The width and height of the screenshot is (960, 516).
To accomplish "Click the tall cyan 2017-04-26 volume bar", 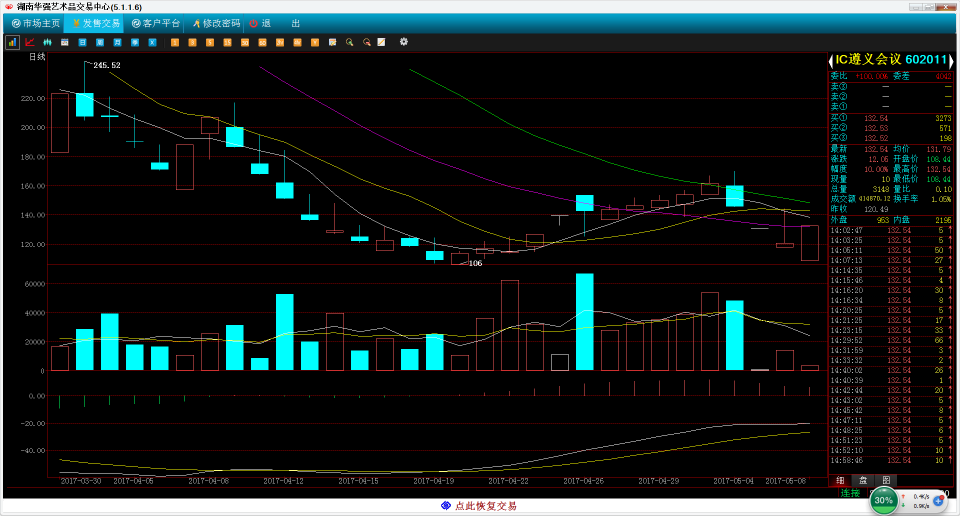I will (585, 322).
